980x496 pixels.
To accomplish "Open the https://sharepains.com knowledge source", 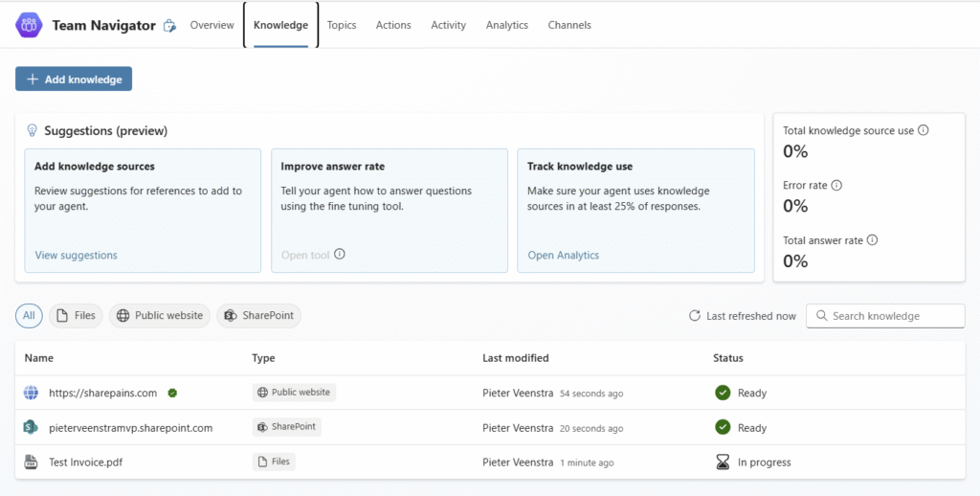I will (103, 393).
